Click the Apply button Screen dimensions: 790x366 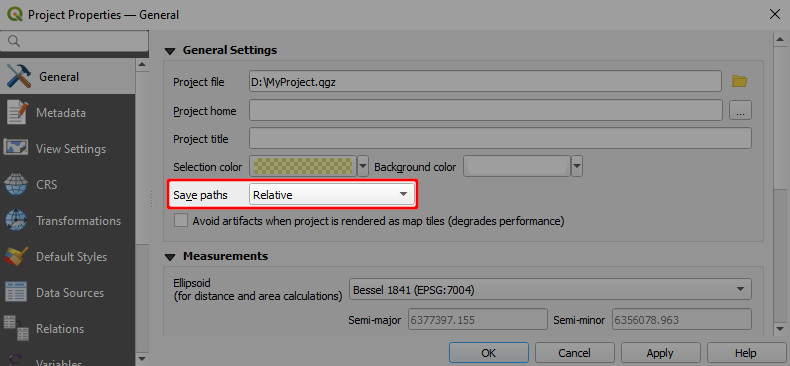tap(661, 353)
